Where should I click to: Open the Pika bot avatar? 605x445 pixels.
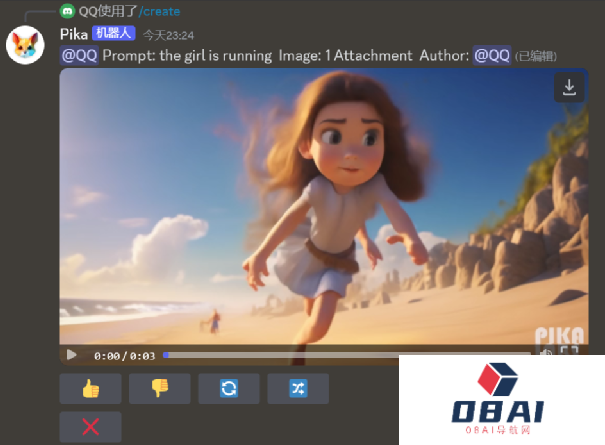click(24, 45)
